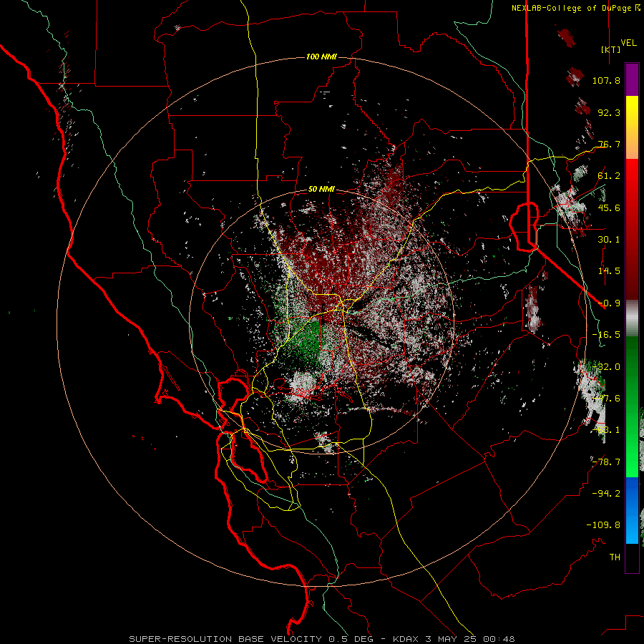Click the -109.8 legend value
Image resolution: width=644 pixels, height=644 pixels.
tap(603, 525)
